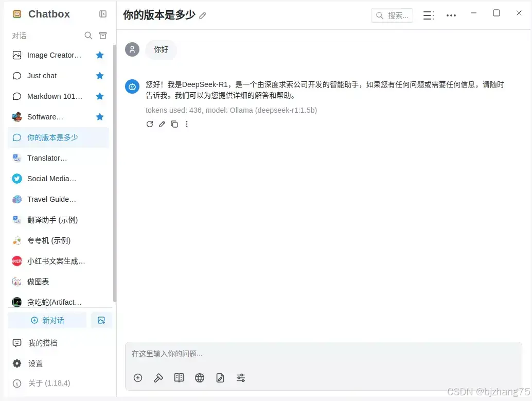Copy the assistant reply
Image resolution: width=532 pixels, height=401 pixels.
click(x=174, y=124)
